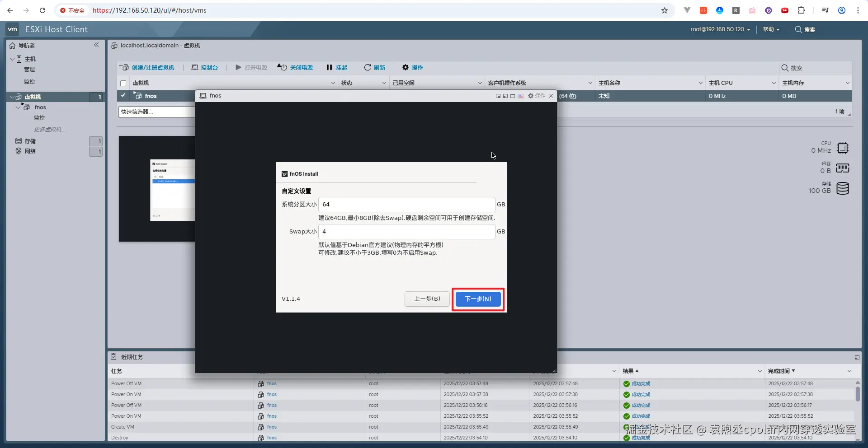The image size is (868, 448).
Task: Open the 主机内存 column dropdown arrow
Action: click(848, 83)
